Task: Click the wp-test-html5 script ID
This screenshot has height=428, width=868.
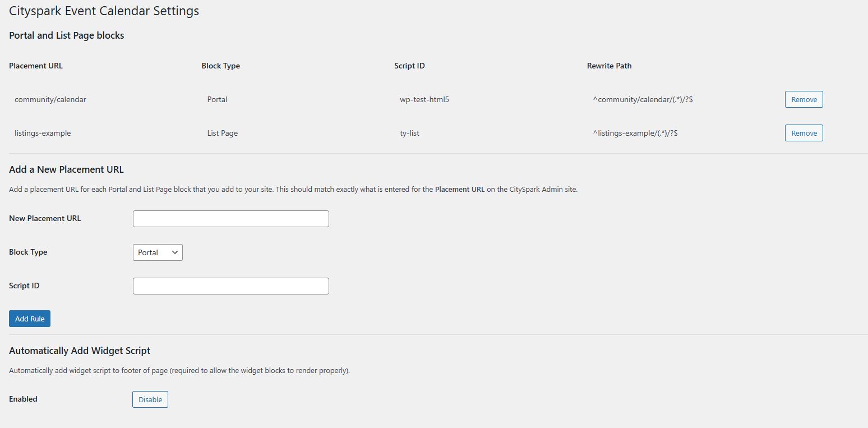Action: pyautogui.click(x=424, y=99)
